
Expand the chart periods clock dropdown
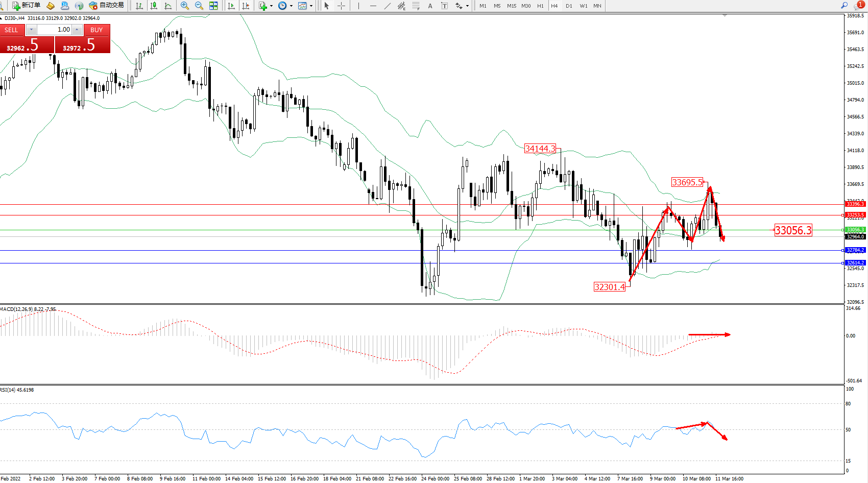(291, 6)
